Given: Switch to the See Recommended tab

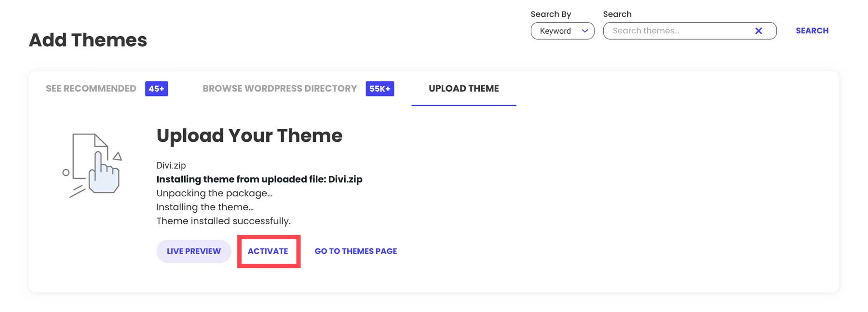Looking at the screenshot, I should click(90, 88).
